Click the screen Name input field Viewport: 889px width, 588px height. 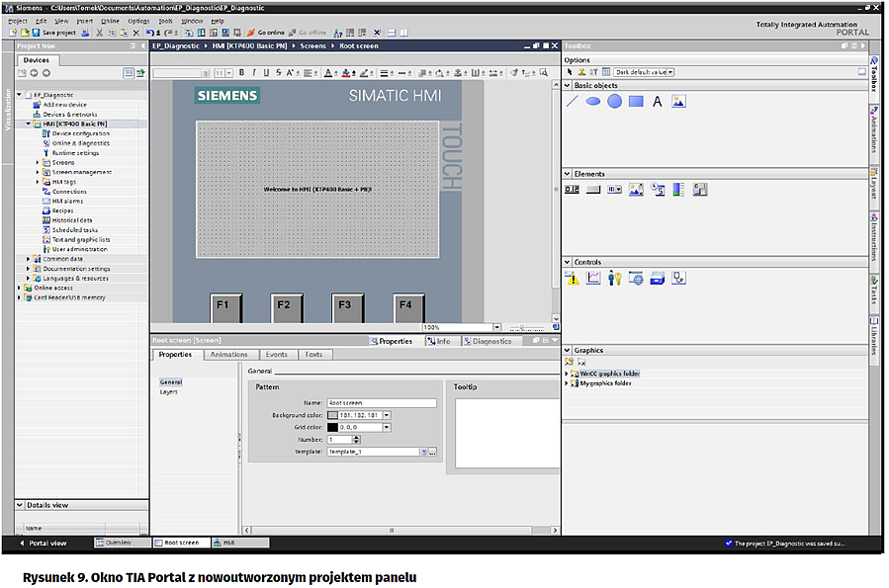coord(382,403)
